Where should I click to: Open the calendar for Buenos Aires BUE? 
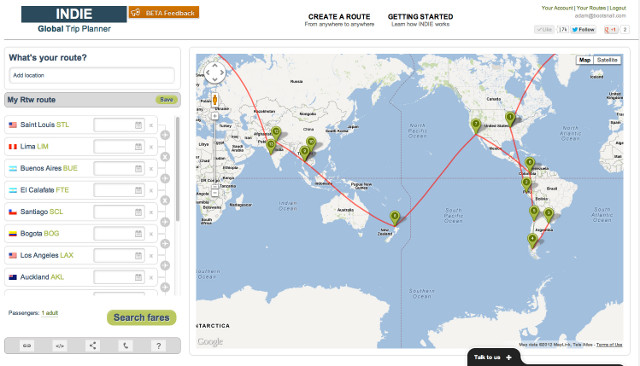pyautogui.click(x=138, y=169)
